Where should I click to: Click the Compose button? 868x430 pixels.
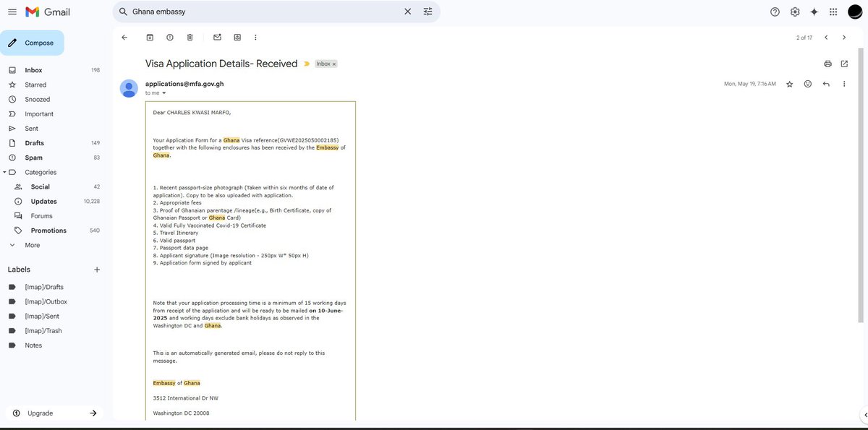coord(32,43)
